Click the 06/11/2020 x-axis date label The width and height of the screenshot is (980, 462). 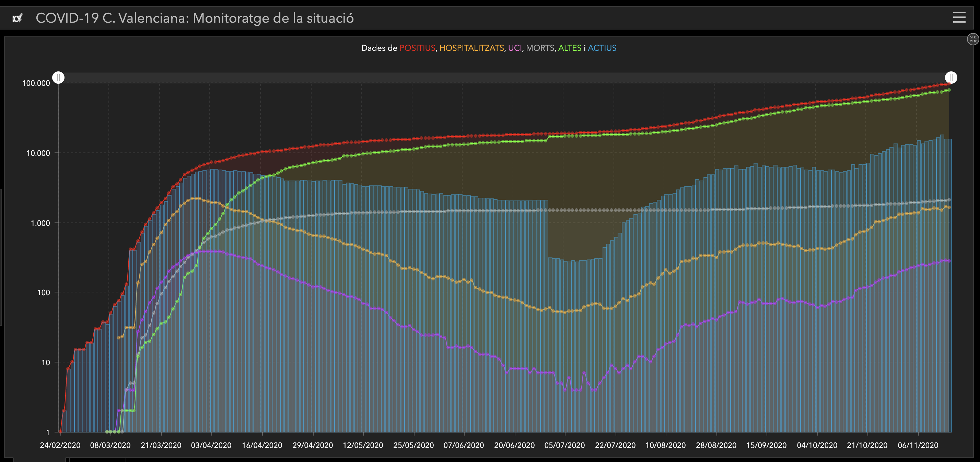point(918,445)
